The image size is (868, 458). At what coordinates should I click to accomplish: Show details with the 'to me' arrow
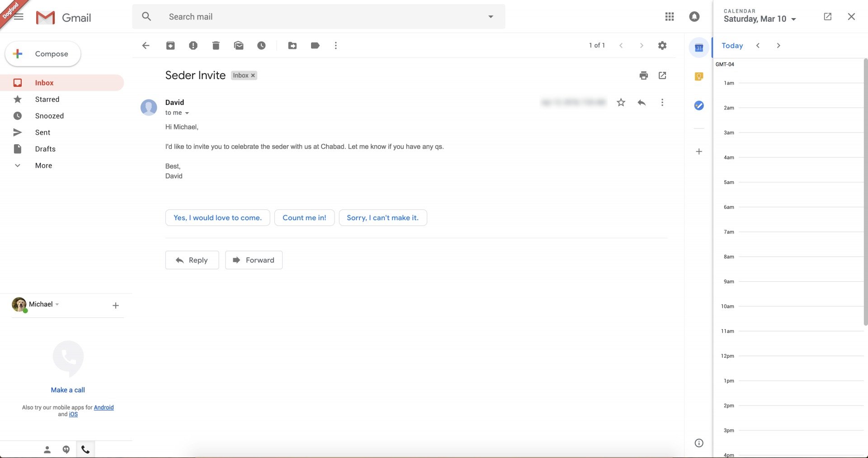point(187,113)
